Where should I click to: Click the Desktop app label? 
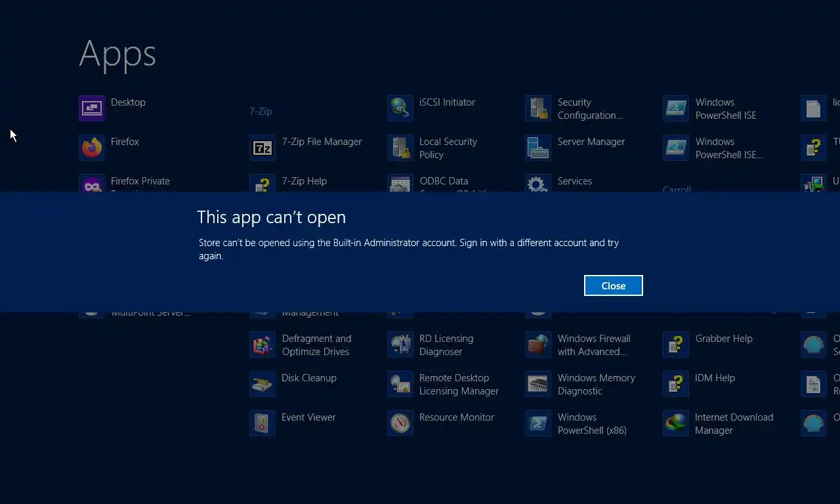point(128,102)
